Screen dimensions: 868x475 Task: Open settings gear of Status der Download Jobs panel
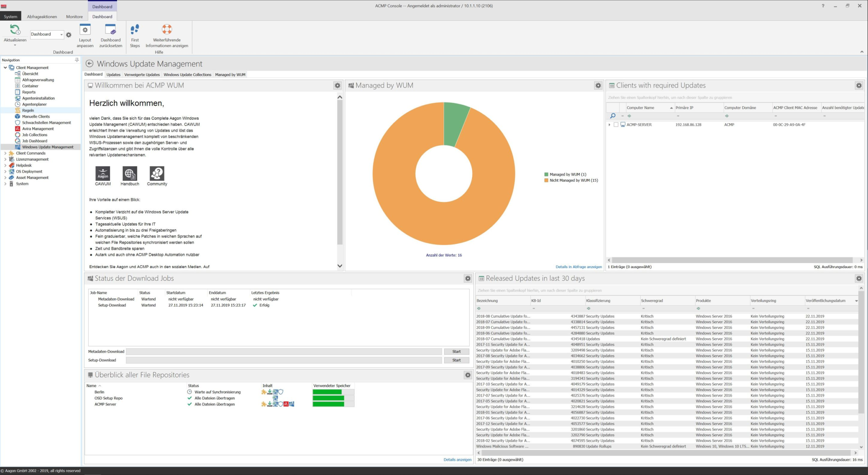click(x=468, y=278)
